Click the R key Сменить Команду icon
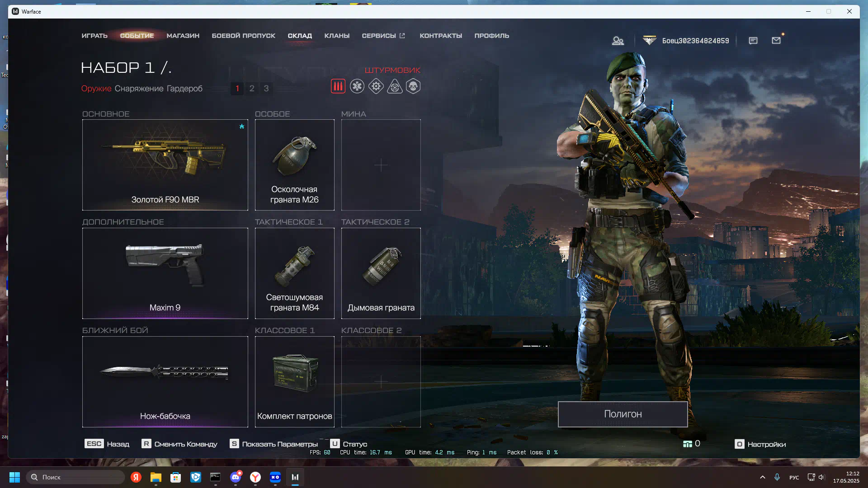 tap(146, 444)
